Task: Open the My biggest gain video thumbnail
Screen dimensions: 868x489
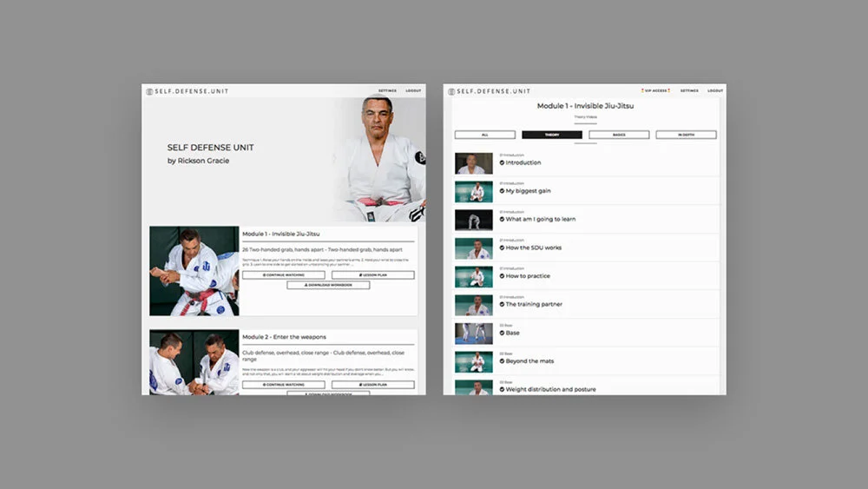Action: coord(474,192)
